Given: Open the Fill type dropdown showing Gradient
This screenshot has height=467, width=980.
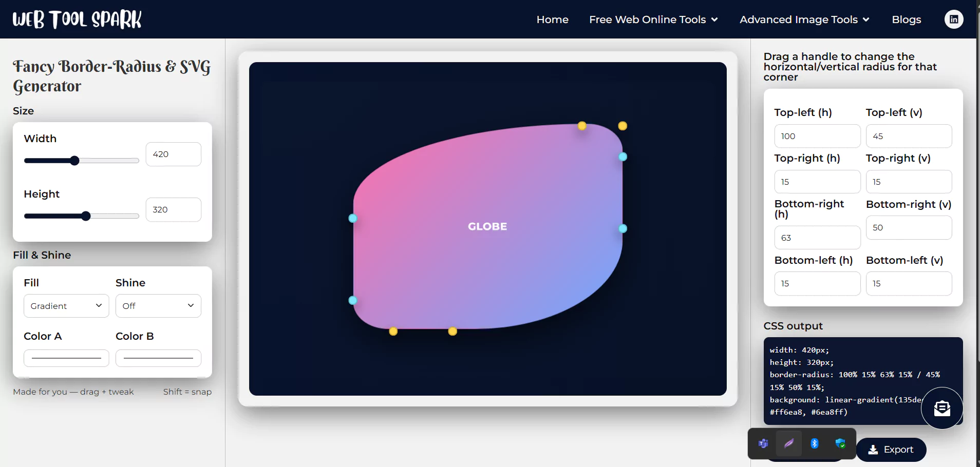Looking at the screenshot, I should click(x=66, y=305).
